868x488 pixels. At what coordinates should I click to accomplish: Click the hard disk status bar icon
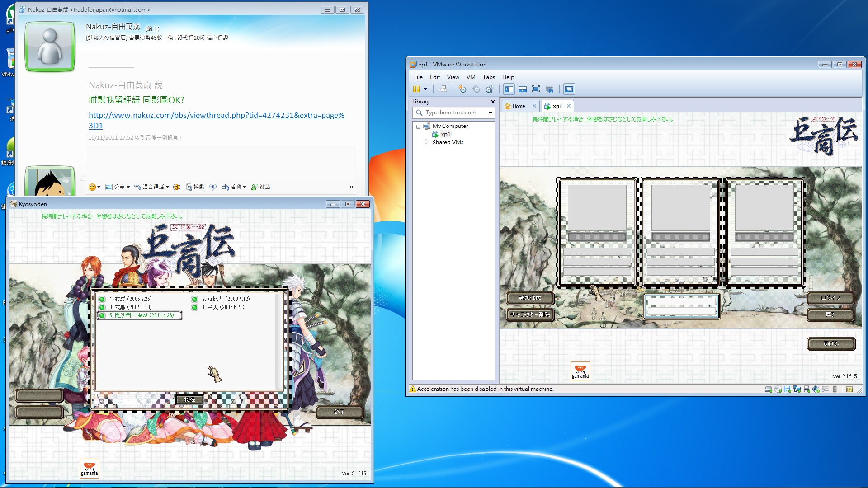(768, 389)
